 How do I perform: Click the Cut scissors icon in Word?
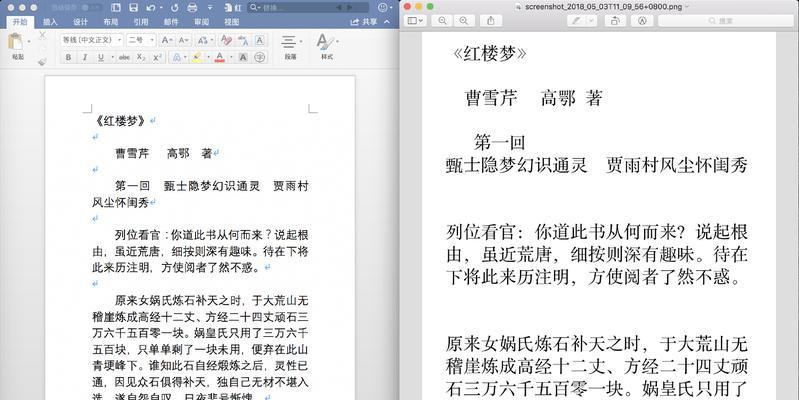pyautogui.click(x=42, y=35)
